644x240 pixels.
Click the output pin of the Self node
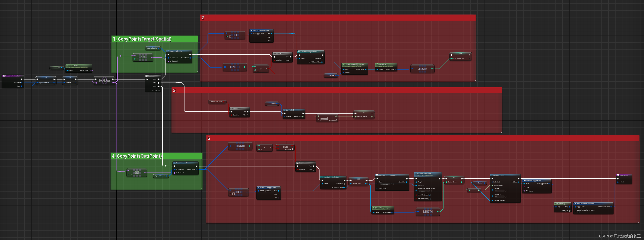61,68
